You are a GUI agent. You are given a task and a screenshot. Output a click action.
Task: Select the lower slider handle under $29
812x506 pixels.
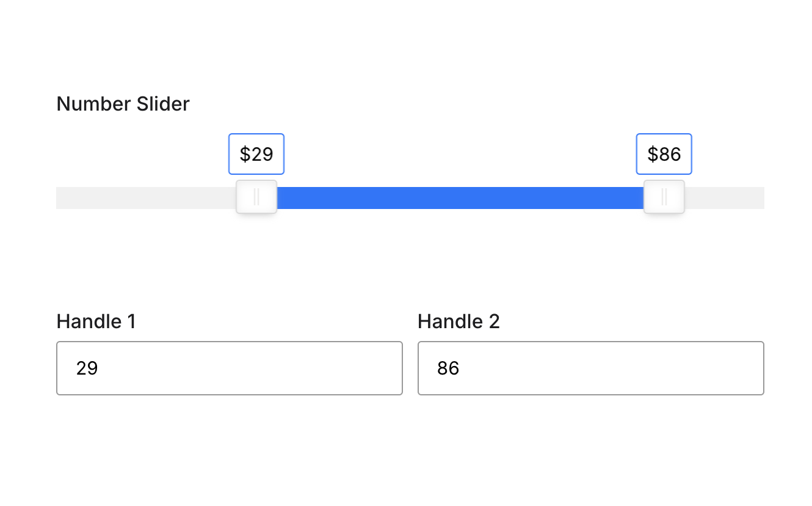coord(256,197)
